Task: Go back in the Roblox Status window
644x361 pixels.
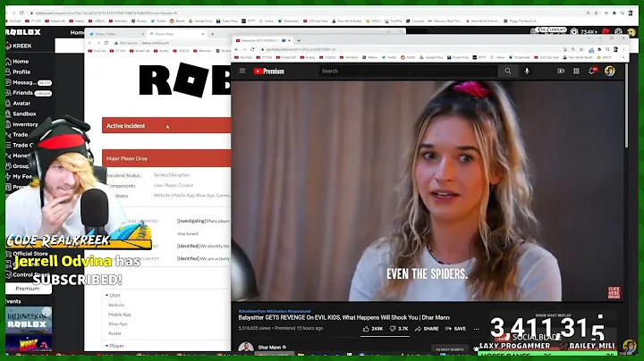Action: pos(90,43)
